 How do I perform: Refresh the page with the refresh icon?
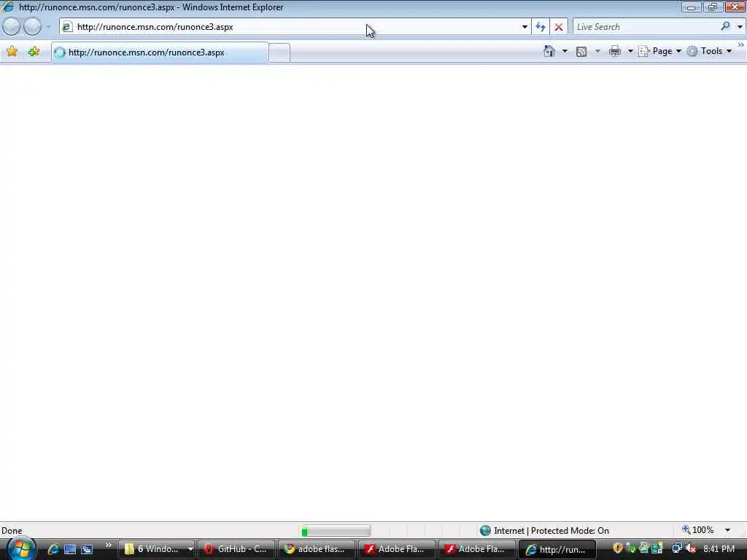tap(541, 27)
